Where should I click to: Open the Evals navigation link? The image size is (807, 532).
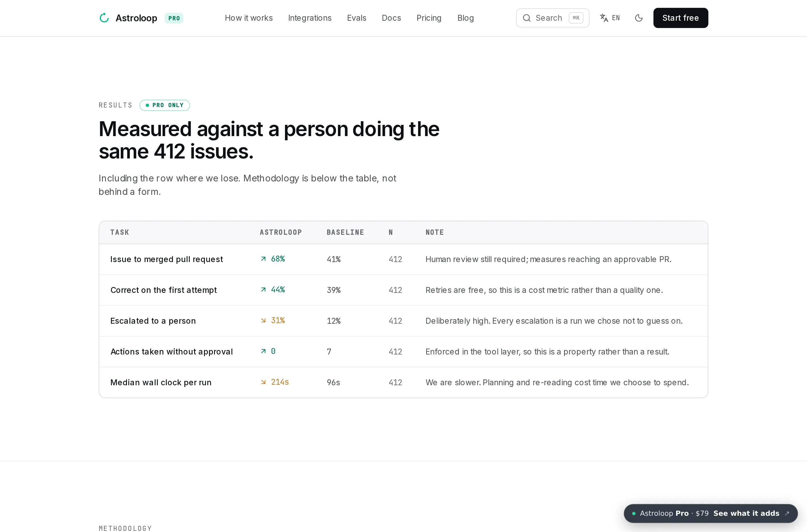pos(356,18)
